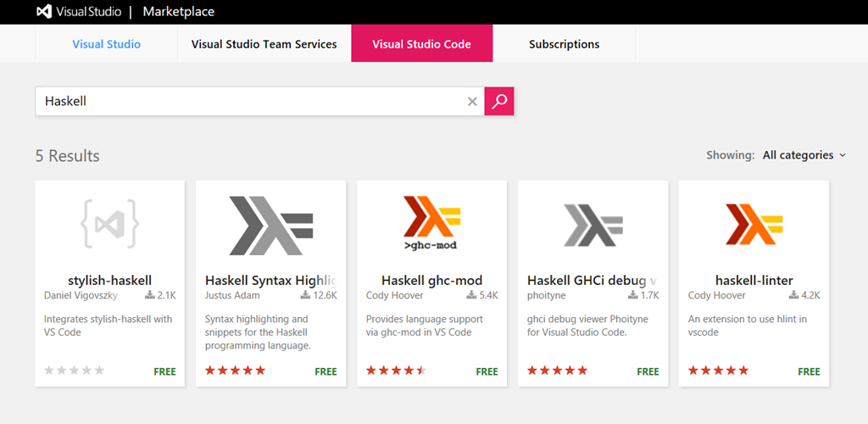This screenshot has width=868, height=424.
Task: Click download icon on haskell-linter card
Action: tap(793, 295)
